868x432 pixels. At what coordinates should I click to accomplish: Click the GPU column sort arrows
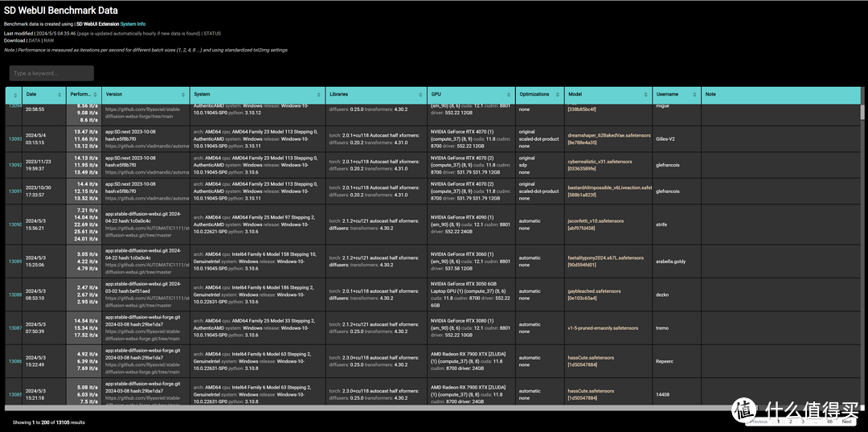(x=509, y=95)
